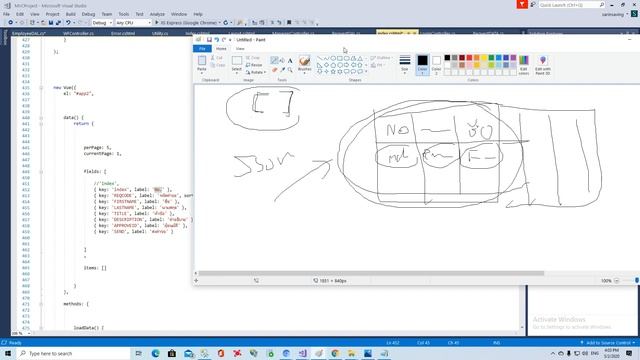Pick the Rectangle shape in Shapes gallery
Viewport: 640px width, 360px height.
click(340, 58)
